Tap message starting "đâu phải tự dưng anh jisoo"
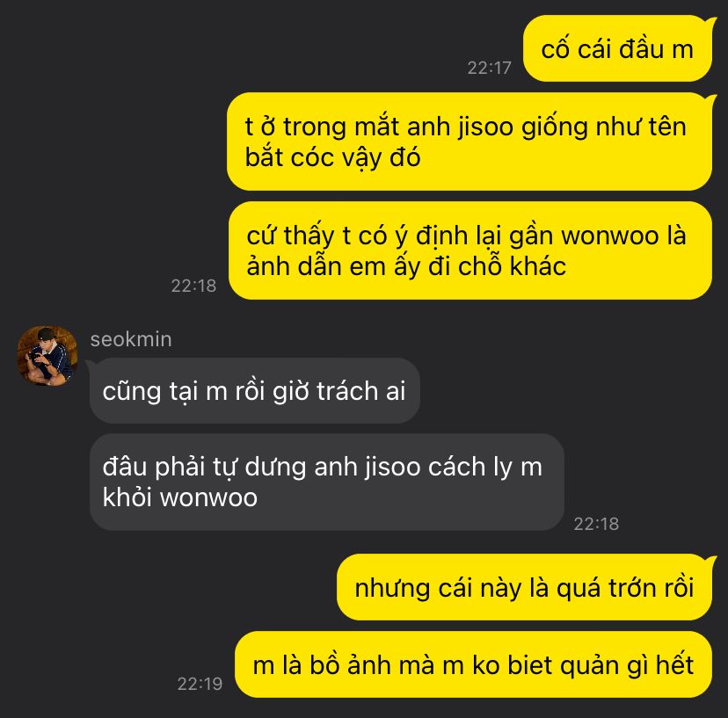Screen dimensions: 728x718 click(x=327, y=482)
